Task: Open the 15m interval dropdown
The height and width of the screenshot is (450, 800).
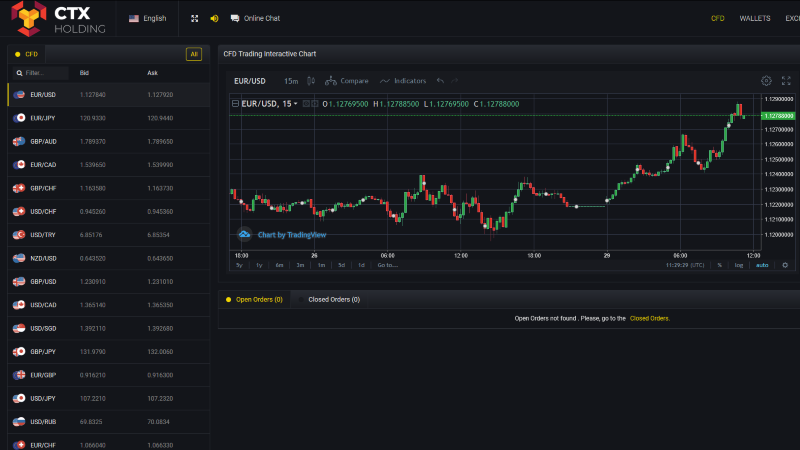Action: point(291,81)
